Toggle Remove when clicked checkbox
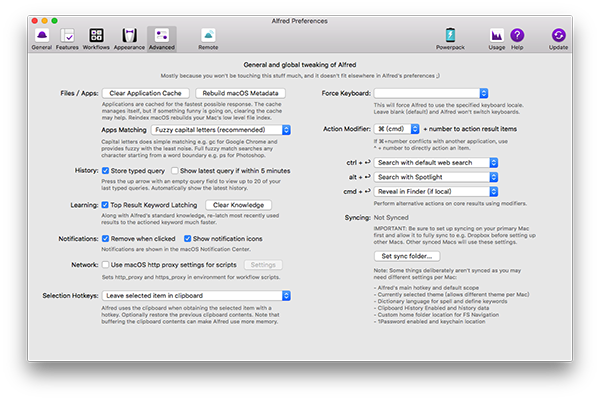The width and height of the screenshot is (600, 400). pos(105,238)
